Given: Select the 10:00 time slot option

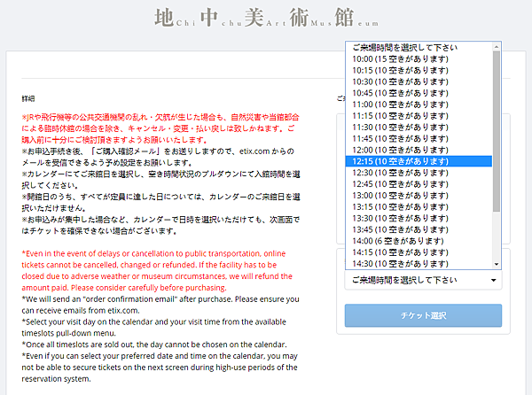Looking at the screenshot, I should (x=419, y=59).
